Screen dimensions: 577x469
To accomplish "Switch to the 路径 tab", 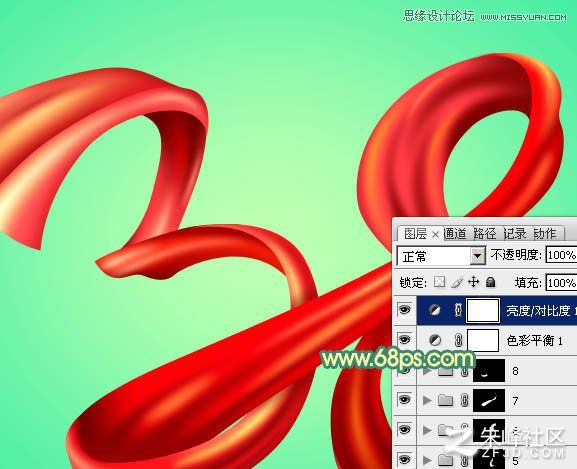I will [x=485, y=234].
